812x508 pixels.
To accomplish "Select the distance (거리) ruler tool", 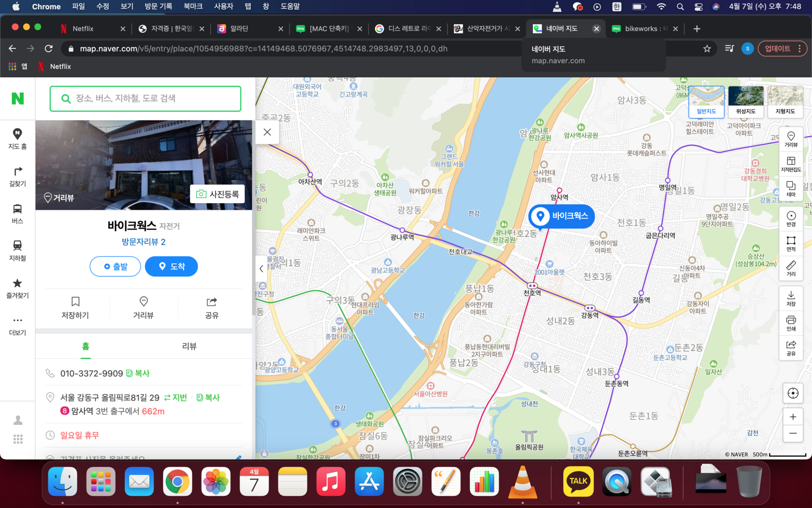I will coord(791,268).
